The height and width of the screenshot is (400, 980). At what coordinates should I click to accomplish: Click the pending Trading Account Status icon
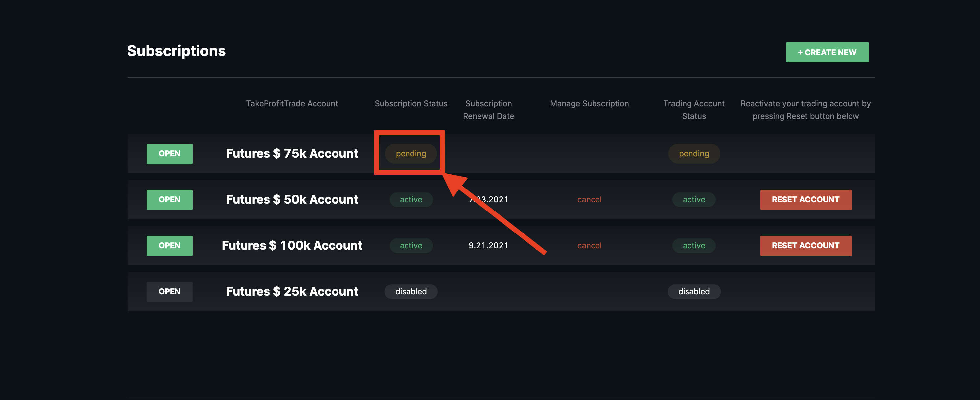pos(694,153)
